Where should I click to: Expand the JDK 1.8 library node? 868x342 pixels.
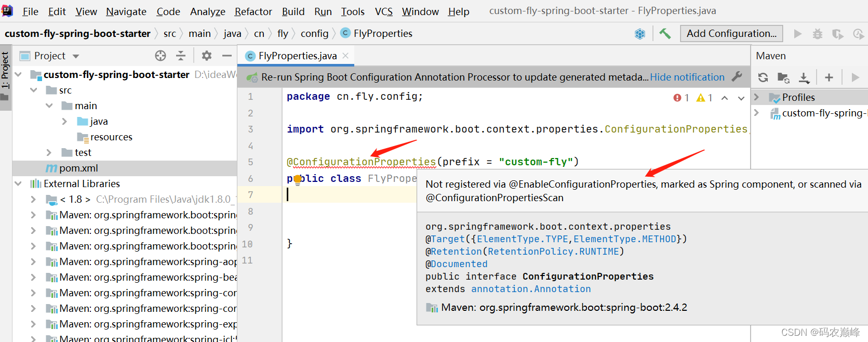[33, 199]
